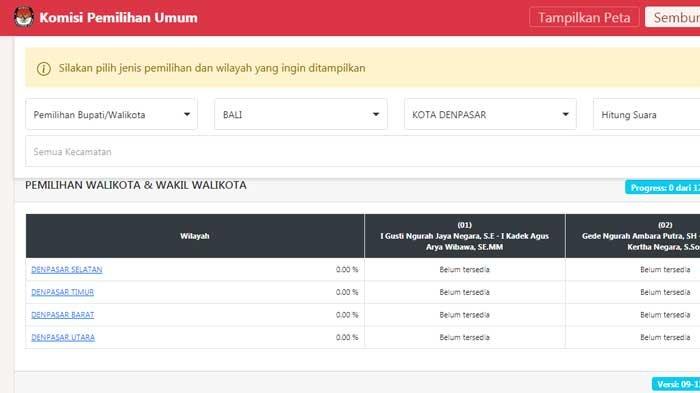
Task: Open the KOTA DENPASAR dropdown
Action: pyautogui.click(x=490, y=114)
